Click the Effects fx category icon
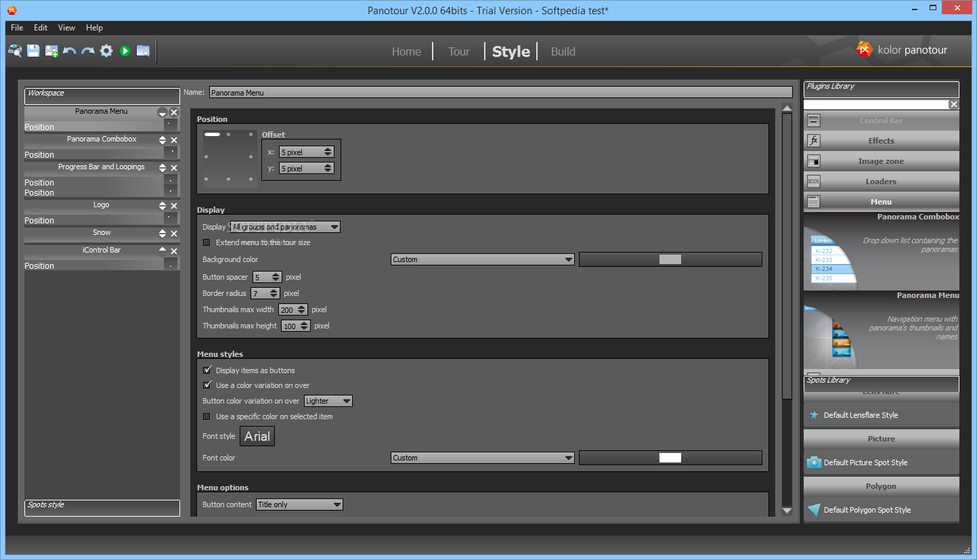This screenshot has width=977, height=560. [x=814, y=141]
